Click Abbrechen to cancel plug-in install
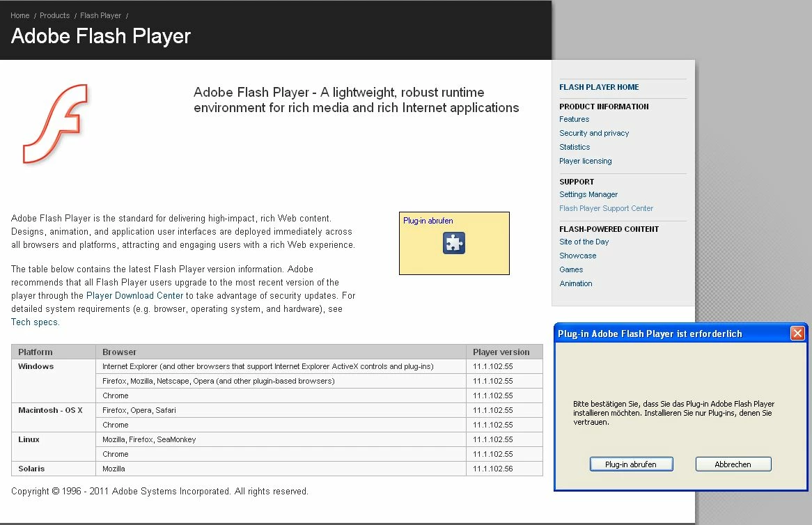 [x=733, y=464]
